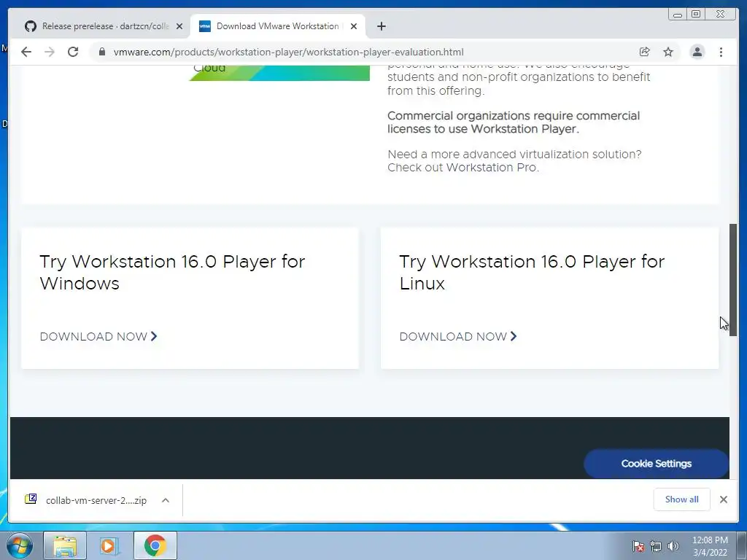
Task: Click the GitHub favicon on the first tab
Action: coord(31,26)
